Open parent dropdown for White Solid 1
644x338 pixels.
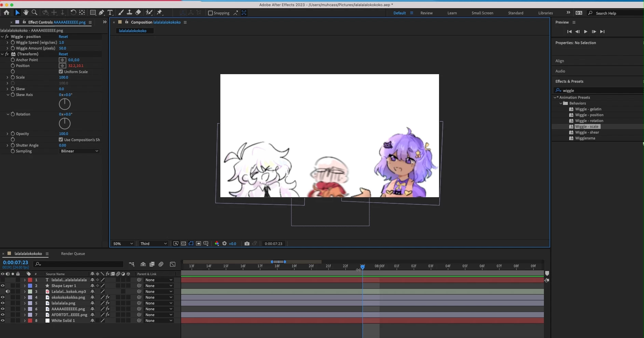(159, 321)
